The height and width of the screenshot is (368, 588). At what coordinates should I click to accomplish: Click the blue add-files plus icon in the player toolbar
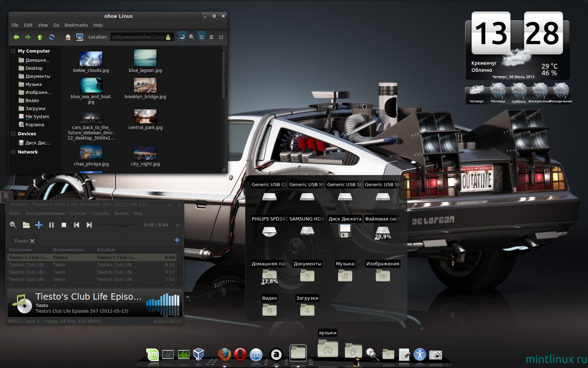tap(39, 225)
